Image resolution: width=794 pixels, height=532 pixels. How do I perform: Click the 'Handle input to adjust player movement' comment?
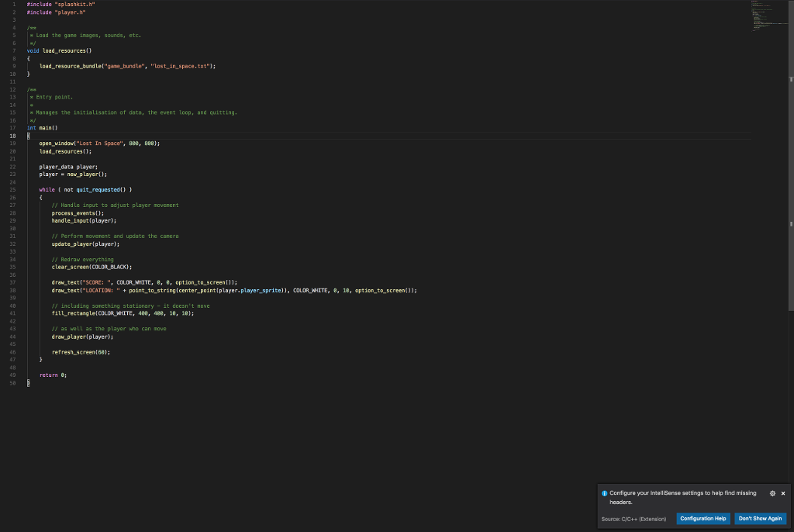tap(115, 206)
